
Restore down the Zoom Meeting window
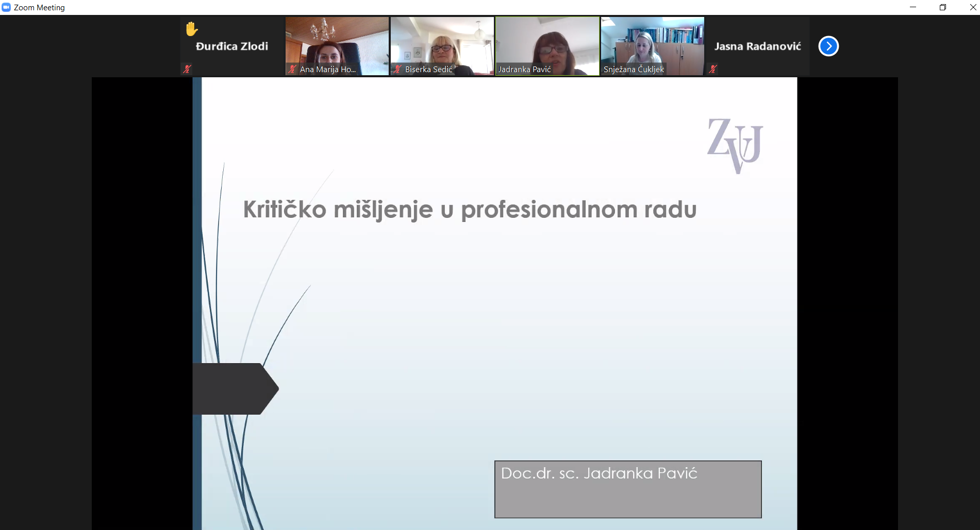pos(943,7)
